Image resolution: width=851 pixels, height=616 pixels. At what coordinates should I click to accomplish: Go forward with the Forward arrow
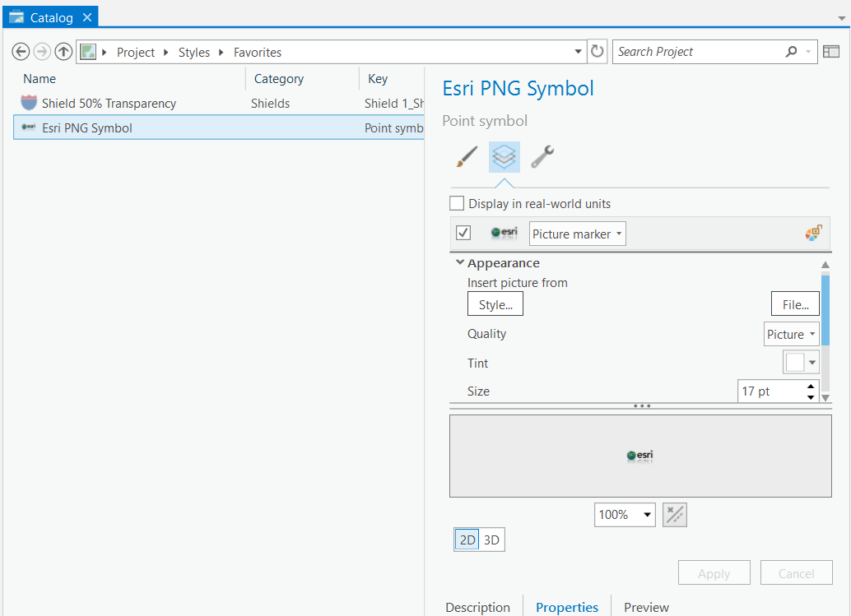click(42, 52)
